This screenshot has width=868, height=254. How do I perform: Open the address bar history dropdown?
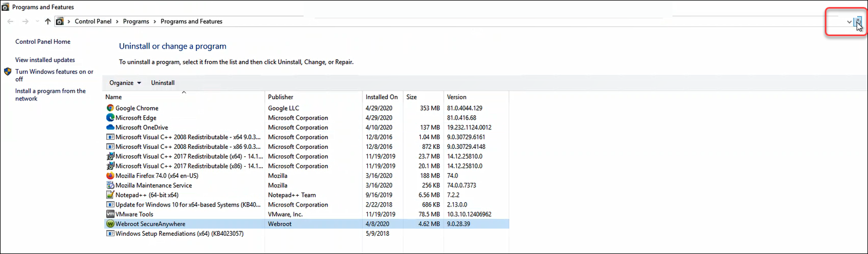tap(849, 22)
